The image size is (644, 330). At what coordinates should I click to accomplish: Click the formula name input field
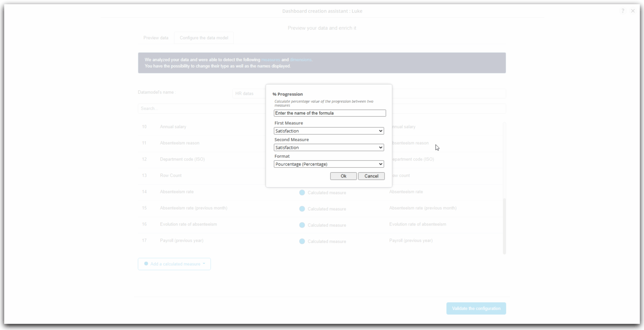pos(330,113)
